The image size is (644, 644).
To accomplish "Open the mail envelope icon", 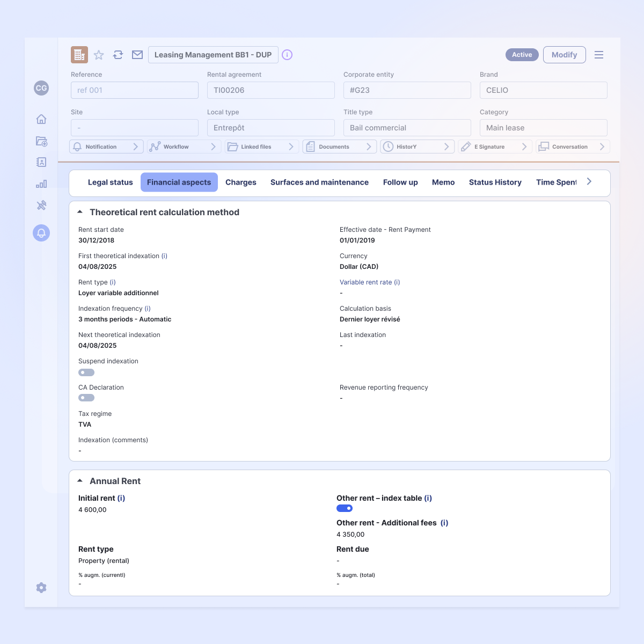I will [137, 55].
